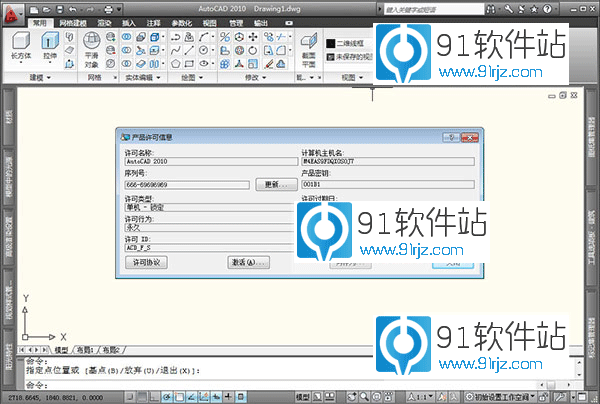600x404 pixels.
Task: Click the 产品密钥 product key field
Action: point(388,184)
